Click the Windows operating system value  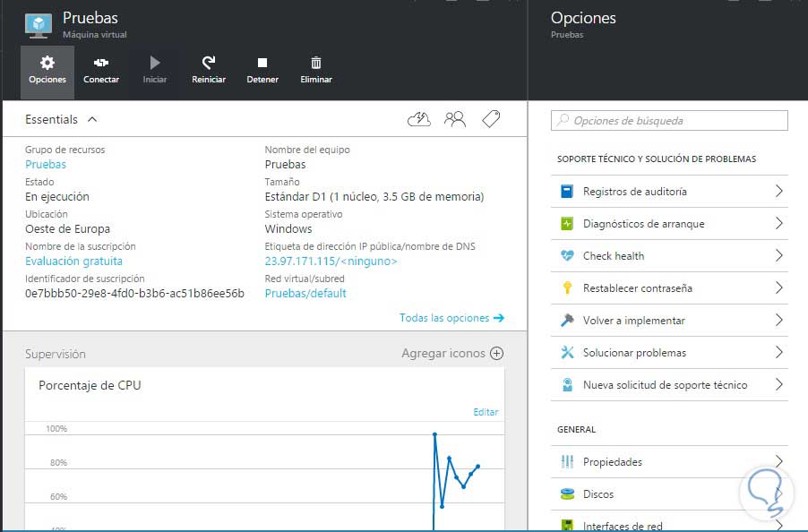tap(288, 229)
